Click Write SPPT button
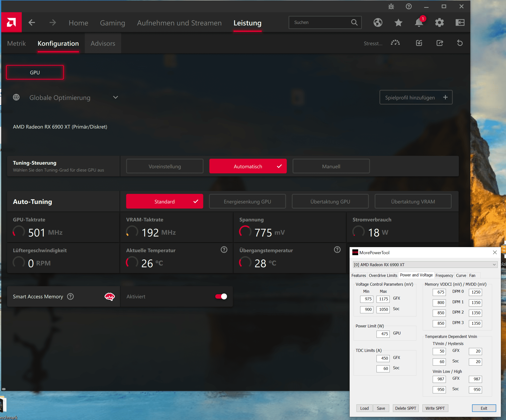The width and height of the screenshot is (506, 420). coord(435,408)
